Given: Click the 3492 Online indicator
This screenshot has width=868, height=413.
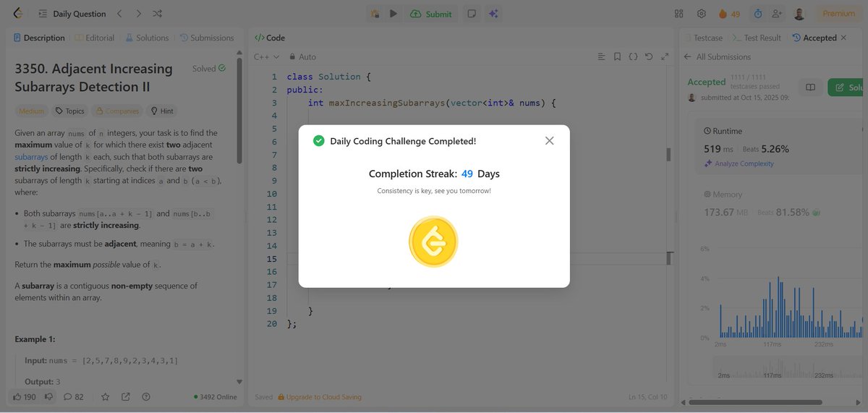Looking at the screenshot, I should coord(215,397).
